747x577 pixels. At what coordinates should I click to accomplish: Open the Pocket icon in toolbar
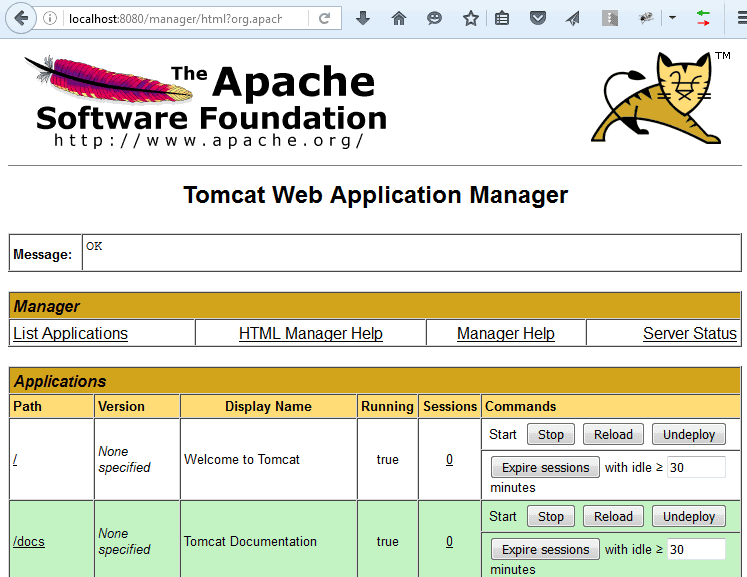[x=538, y=19]
